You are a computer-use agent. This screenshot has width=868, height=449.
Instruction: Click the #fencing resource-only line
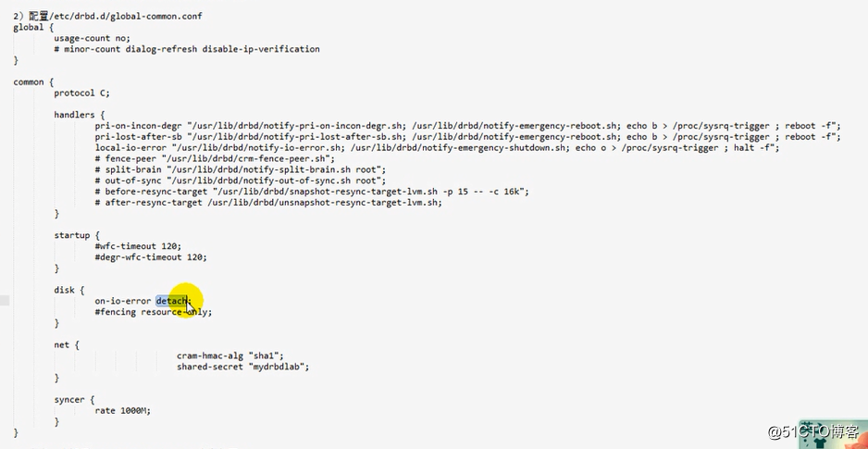(154, 312)
